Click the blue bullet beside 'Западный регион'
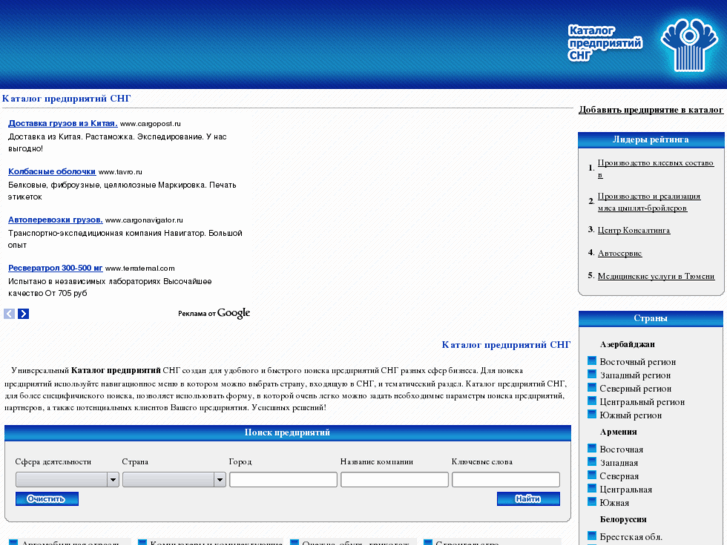This screenshot has height=545, width=727. [x=592, y=374]
